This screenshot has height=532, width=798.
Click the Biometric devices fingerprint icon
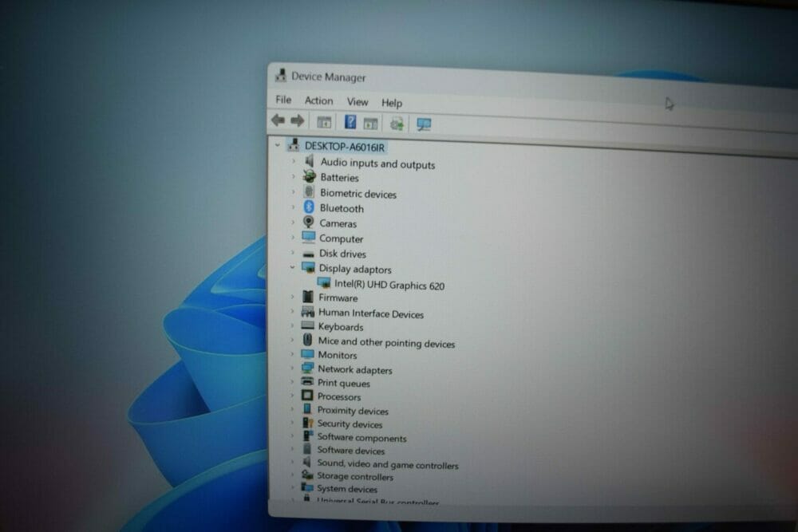click(308, 191)
